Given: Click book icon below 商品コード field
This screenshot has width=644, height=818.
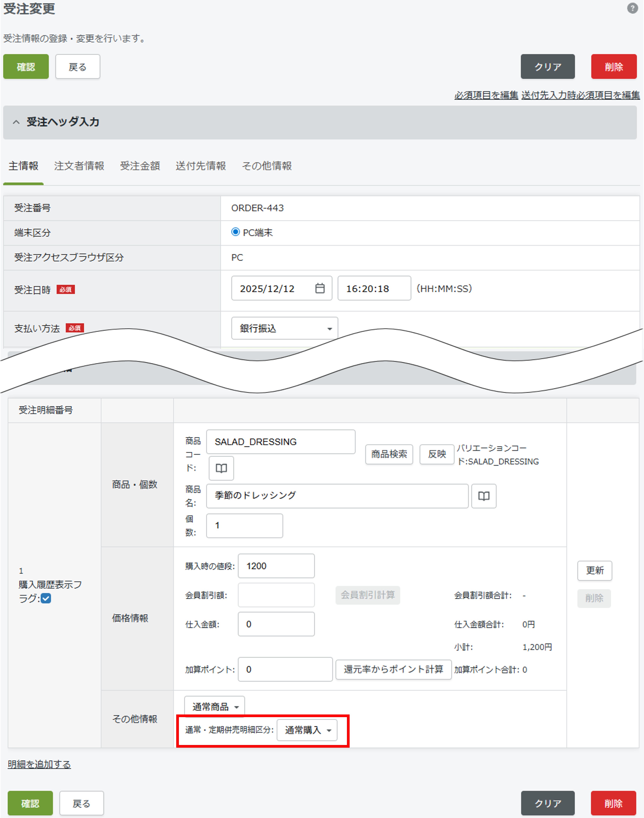Looking at the screenshot, I should click(221, 468).
